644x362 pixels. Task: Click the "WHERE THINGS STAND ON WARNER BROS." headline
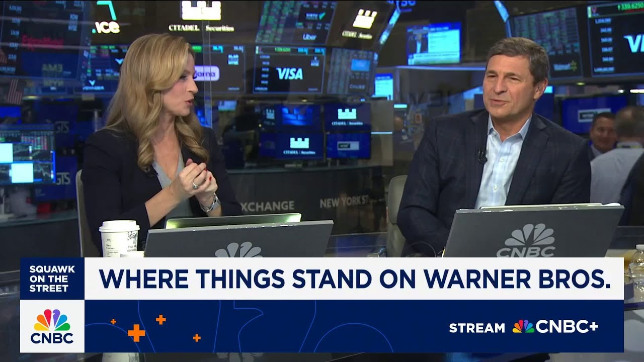(x=355, y=279)
